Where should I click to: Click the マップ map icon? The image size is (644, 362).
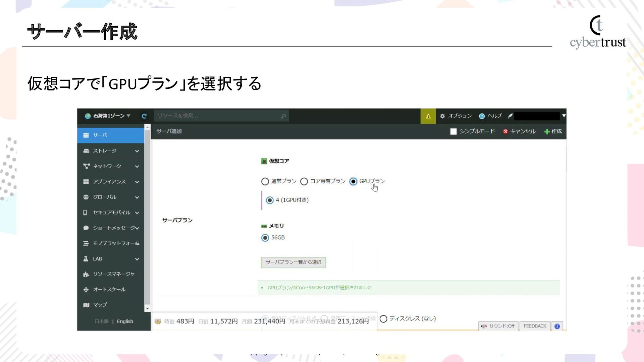[x=86, y=305]
